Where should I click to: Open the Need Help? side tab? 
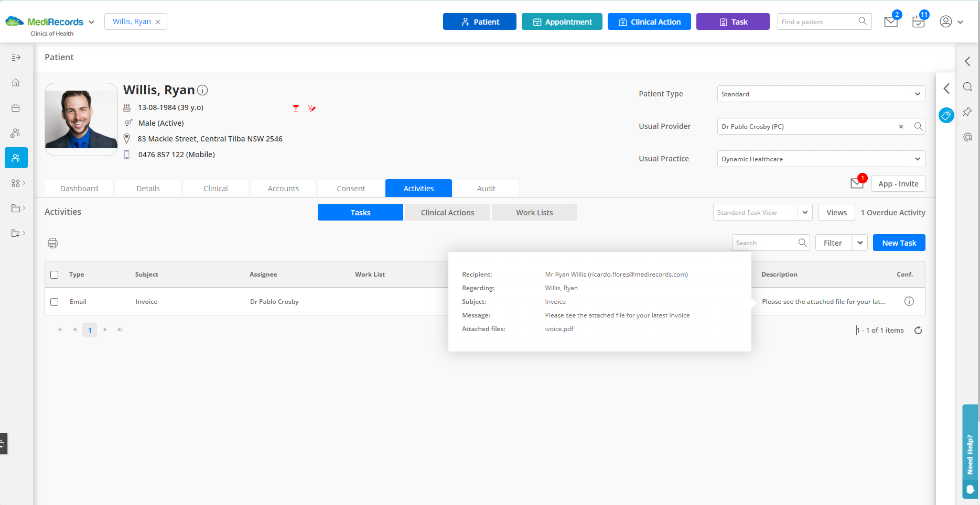tap(970, 452)
